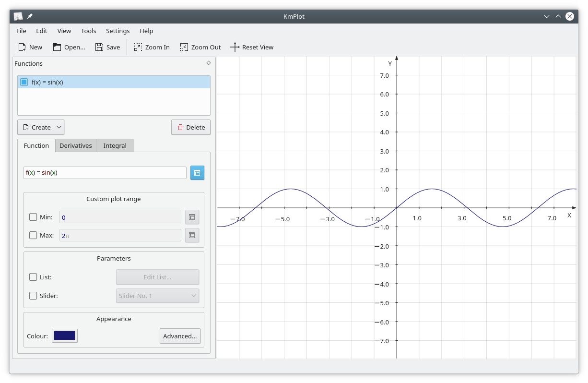Open the Slider No. 1 selector

(157, 296)
